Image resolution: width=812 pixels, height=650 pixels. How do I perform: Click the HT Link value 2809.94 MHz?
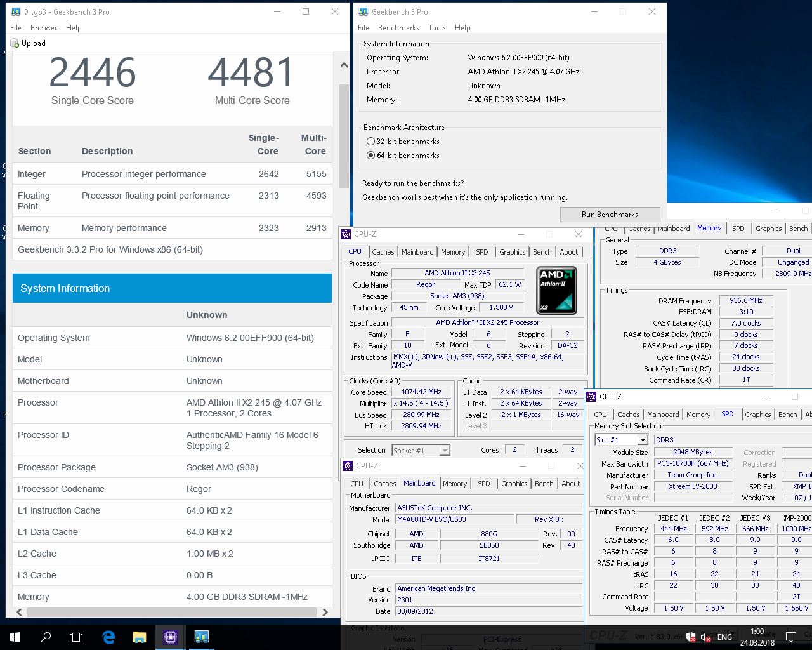tap(421, 426)
